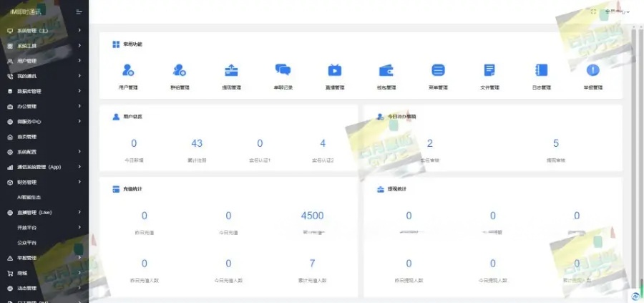Viewport: 644px width, 303px height.
Task: Open the 文件管理 file icon
Action: (x=489, y=70)
